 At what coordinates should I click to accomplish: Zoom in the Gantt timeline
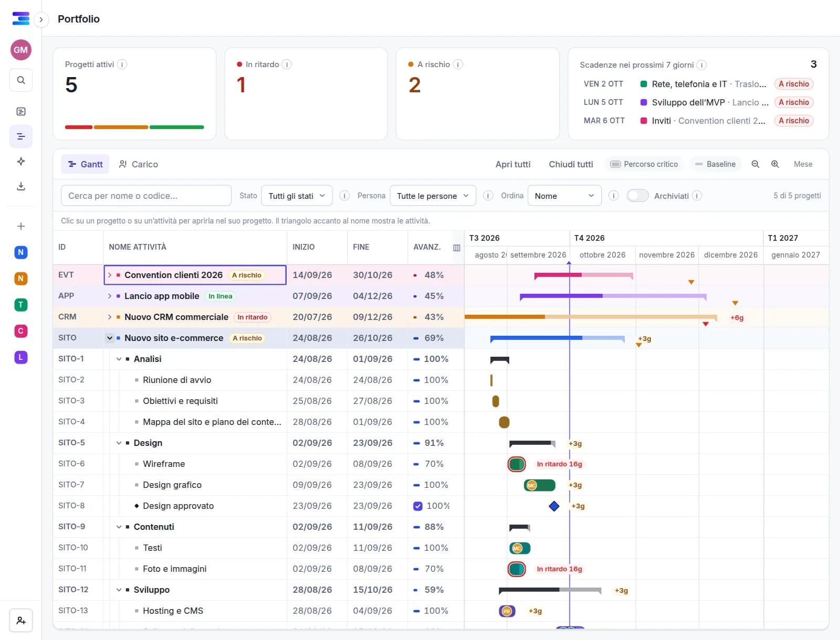tap(775, 164)
